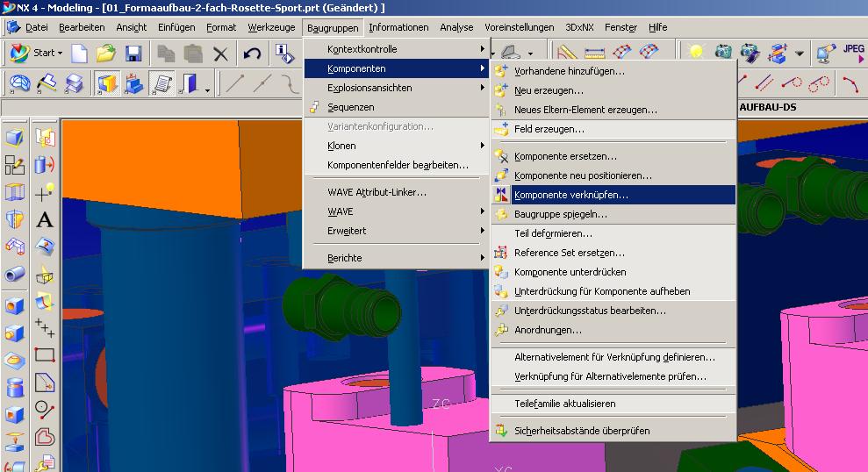Click the Drafting dimension block icon
Viewport: 868px width, 472px height.
(134, 83)
